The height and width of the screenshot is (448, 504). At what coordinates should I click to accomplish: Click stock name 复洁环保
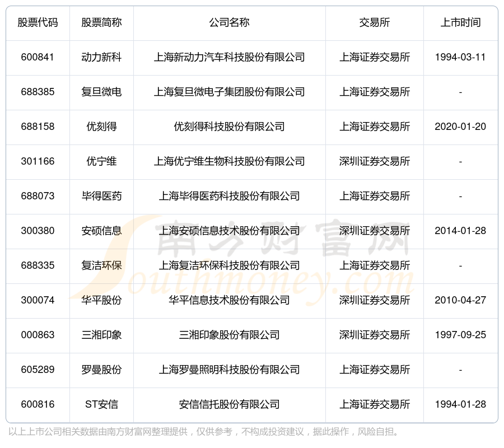pyautogui.click(x=101, y=265)
